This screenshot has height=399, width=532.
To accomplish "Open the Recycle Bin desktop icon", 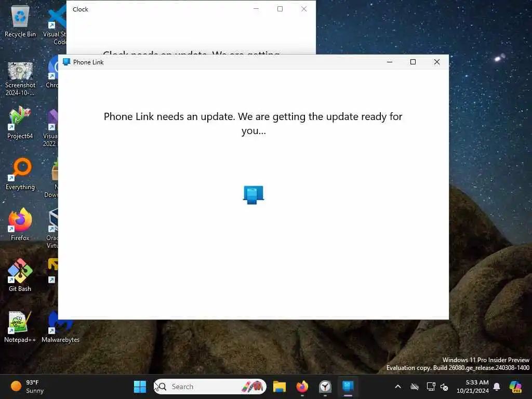I will pos(20,21).
